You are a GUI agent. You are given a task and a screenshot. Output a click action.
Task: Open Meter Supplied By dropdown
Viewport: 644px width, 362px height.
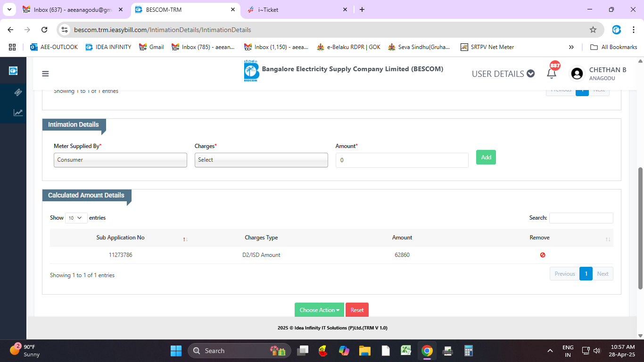pyautogui.click(x=120, y=160)
